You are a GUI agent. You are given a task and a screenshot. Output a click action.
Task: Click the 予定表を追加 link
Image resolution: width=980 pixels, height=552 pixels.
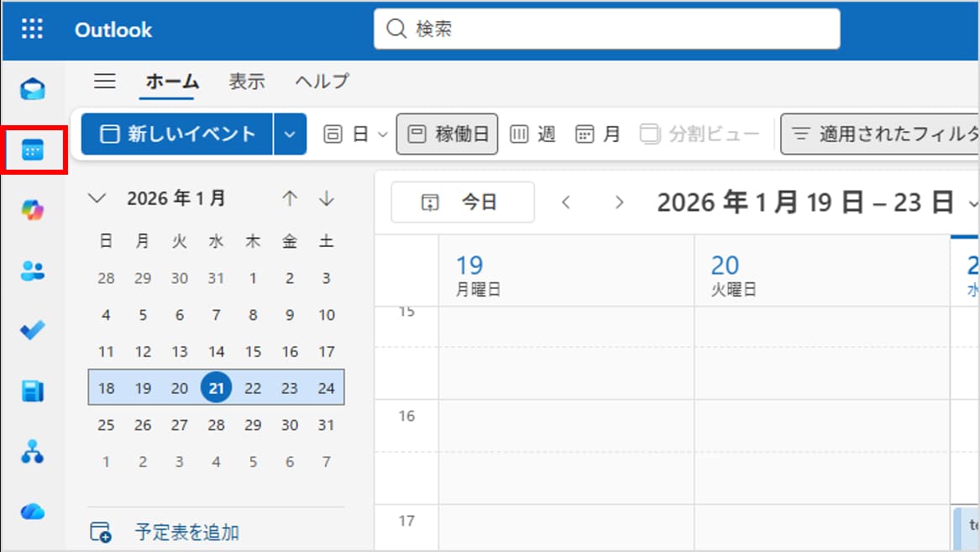(x=186, y=532)
